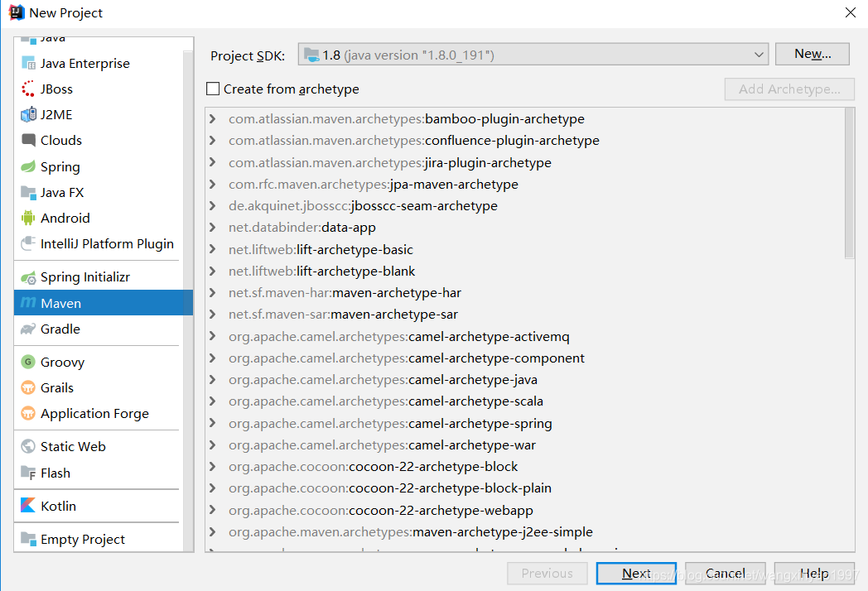Click the Empty Project folder icon
Screen dimensions: 868x591
tap(28, 538)
